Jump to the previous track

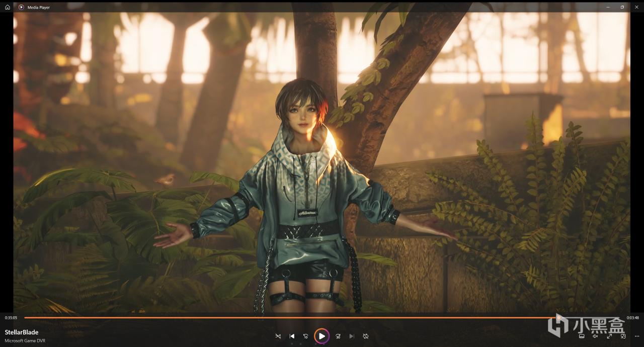pyautogui.click(x=292, y=336)
